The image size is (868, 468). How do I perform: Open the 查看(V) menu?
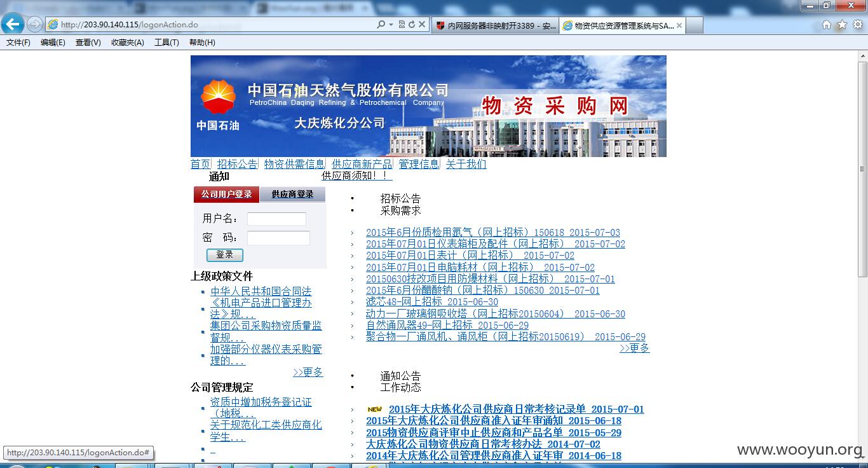click(x=88, y=43)
